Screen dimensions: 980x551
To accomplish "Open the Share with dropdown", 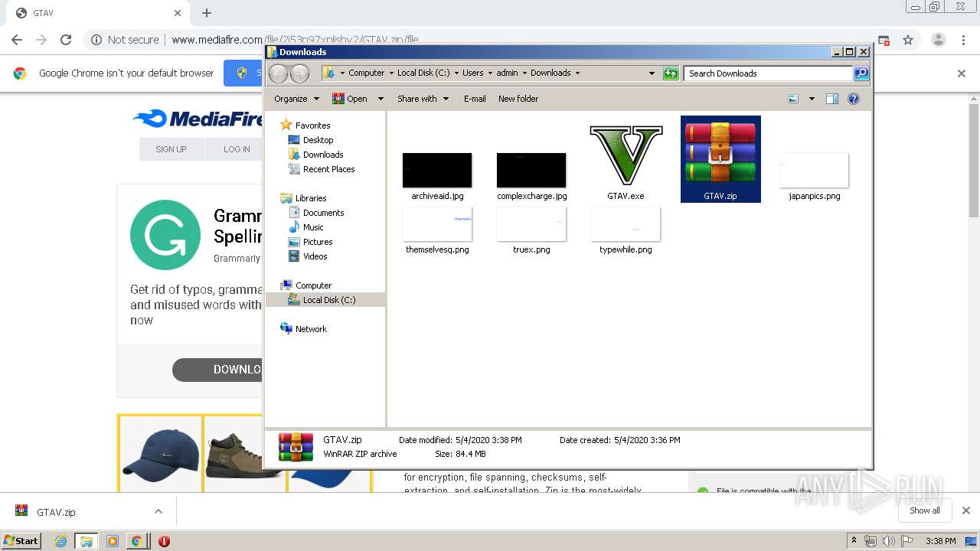I will point(423,99).
